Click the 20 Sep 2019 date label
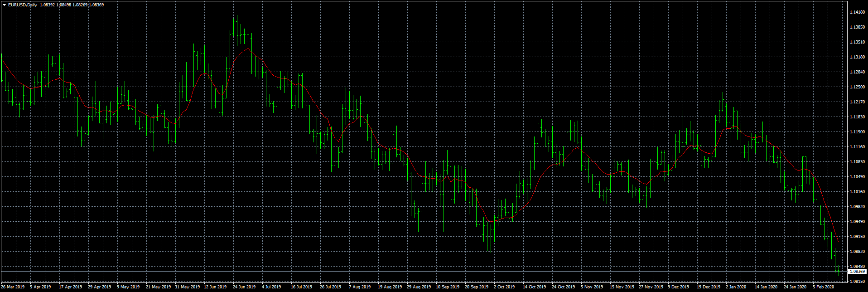 tap(477, 287)
